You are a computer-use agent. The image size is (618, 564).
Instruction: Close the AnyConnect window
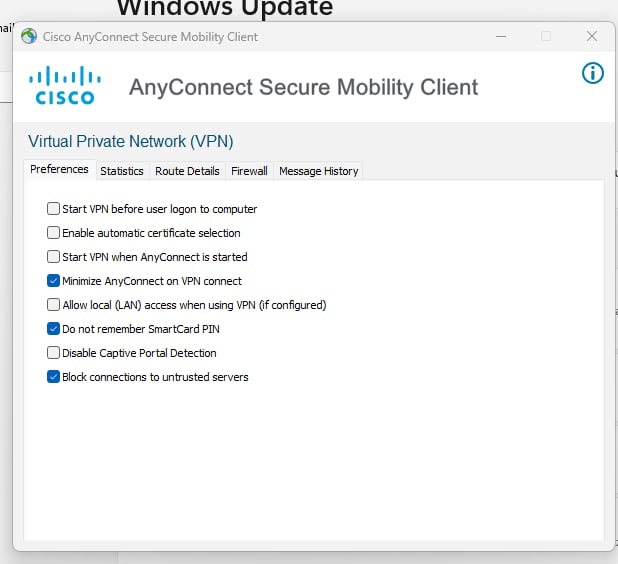click(592, 36)
